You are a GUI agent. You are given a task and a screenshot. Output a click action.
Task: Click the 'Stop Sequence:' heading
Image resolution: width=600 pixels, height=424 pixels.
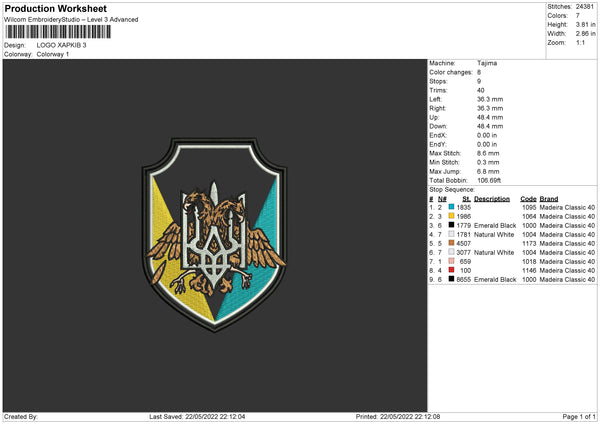click(452, 189)
